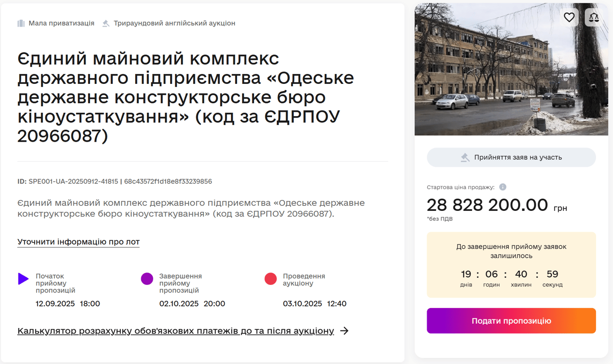
Task: Select the "Трираундовий англійський аукціон" label
Action: coord(174,22)
